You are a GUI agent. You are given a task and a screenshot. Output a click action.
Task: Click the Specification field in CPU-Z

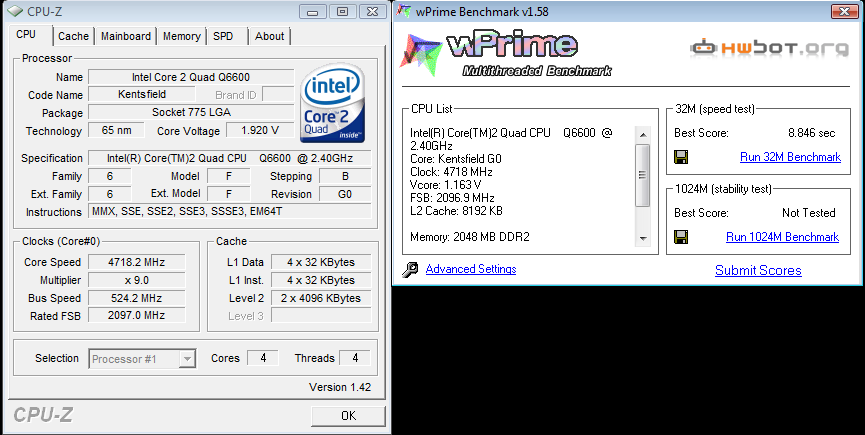pyautogui.click(x=230, y=158)
